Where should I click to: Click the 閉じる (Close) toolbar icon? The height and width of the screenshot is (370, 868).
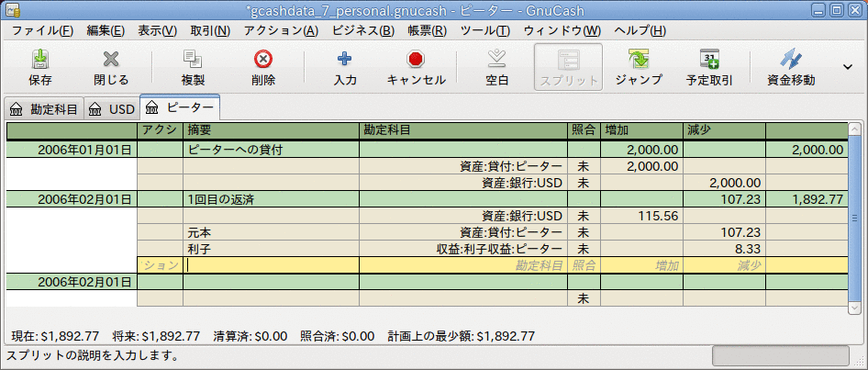[111, 68]
